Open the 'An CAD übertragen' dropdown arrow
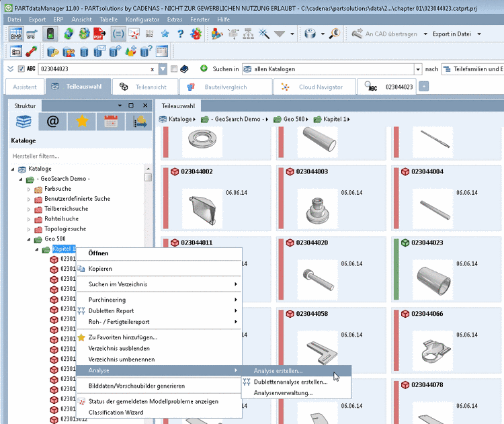This screenshot has height=424, width=504. click(425, 34)
